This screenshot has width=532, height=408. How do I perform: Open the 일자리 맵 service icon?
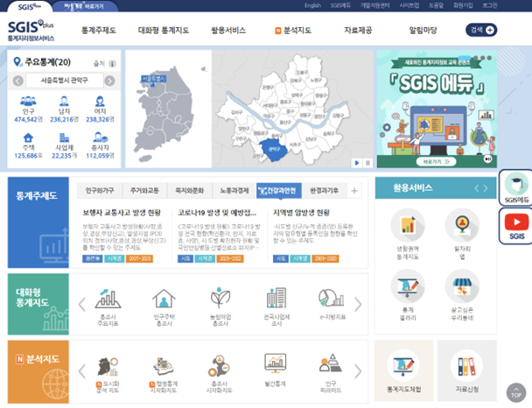[462, 225]
